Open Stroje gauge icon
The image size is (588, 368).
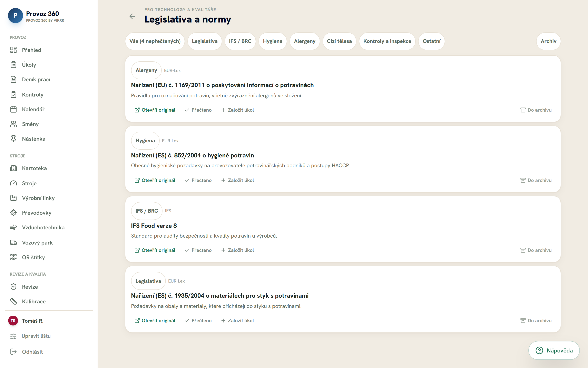click(x=13, y=183)
